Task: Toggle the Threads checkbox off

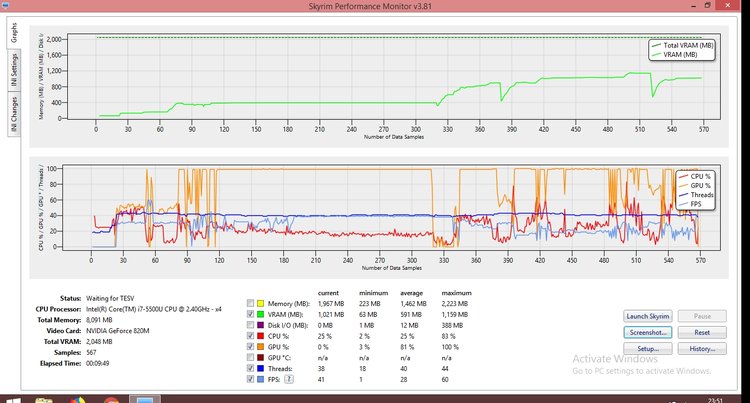Action: pos(250,368)
